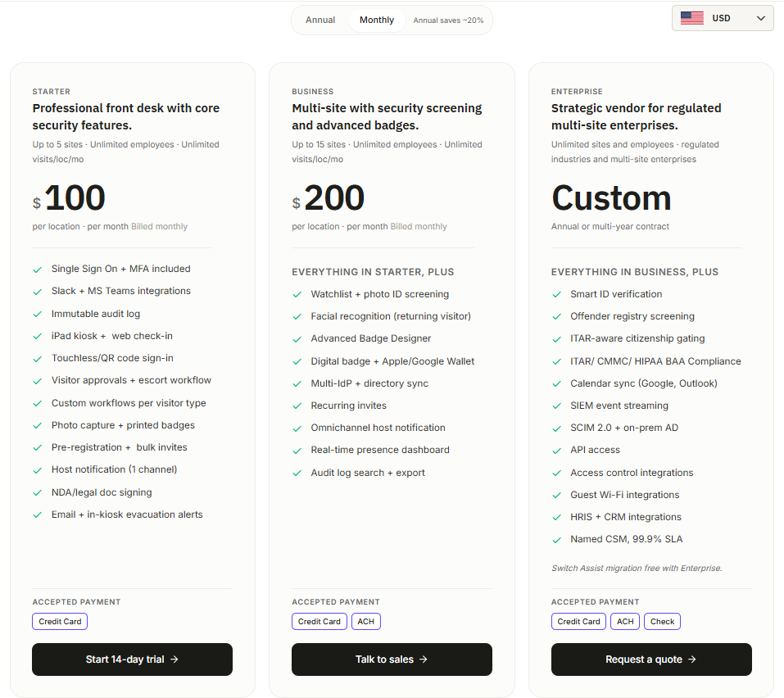Click Talk to sales button

tap(392, 659)
